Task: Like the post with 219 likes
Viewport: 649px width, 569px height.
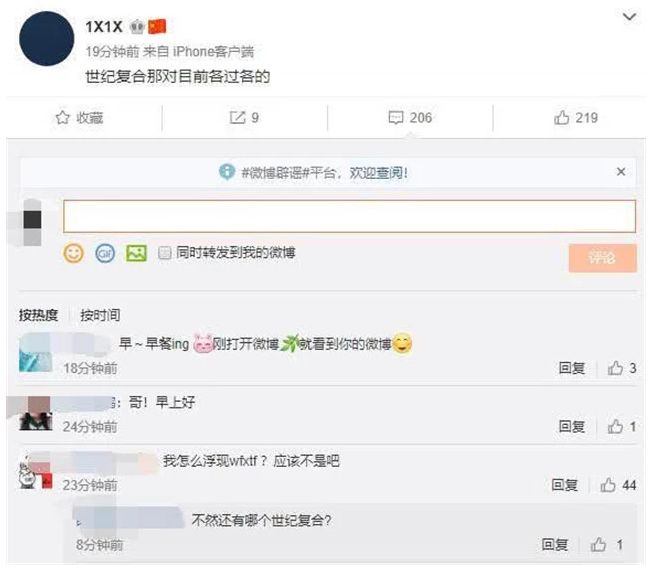Action: 576,118
